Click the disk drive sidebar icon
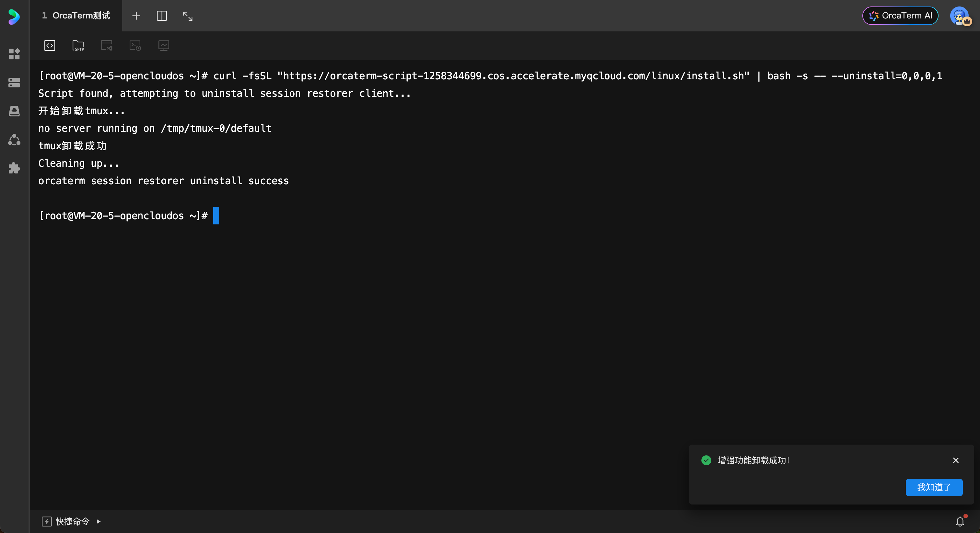 tap(14, 111)
